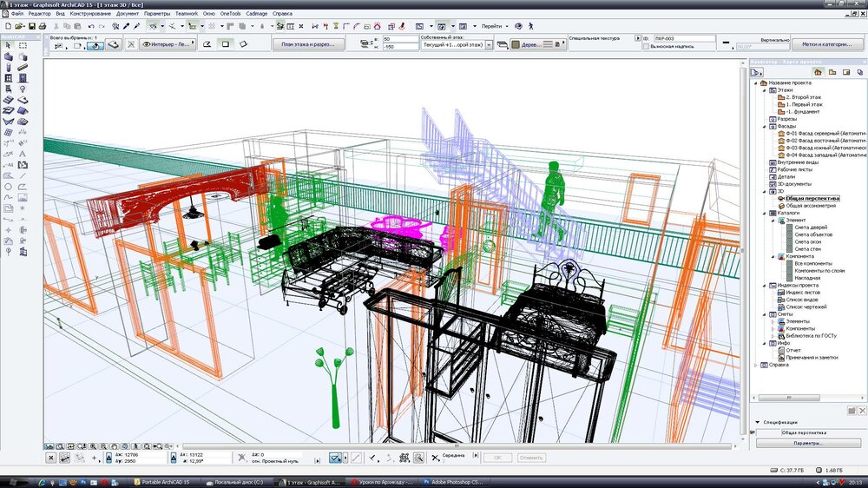The image size is (868, 488).
Task: Select the Arrow tool in the toolbox
Action: coord(8,46)
